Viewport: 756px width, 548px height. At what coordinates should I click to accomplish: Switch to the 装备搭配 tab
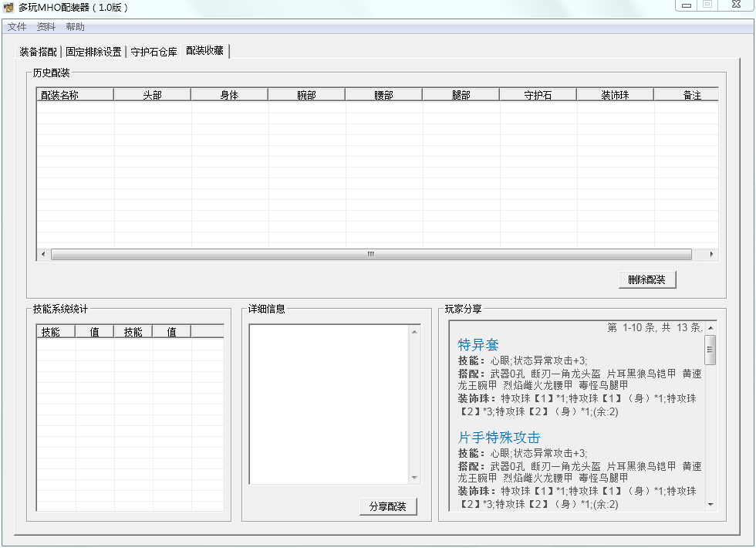38,52
